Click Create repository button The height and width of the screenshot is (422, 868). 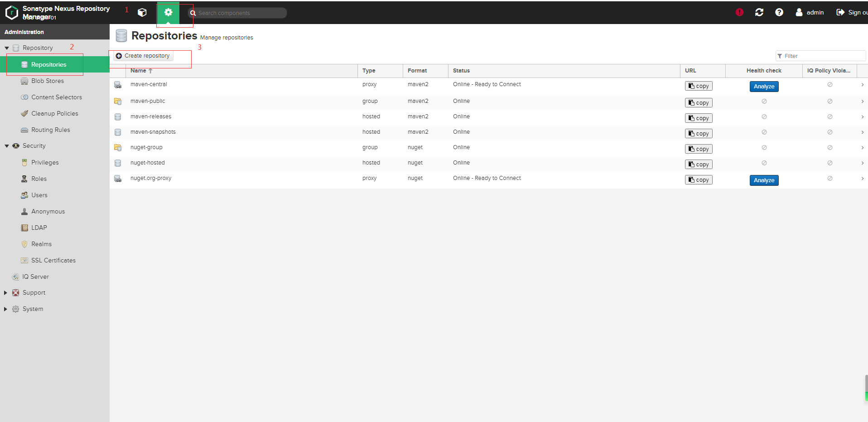click(143, 56)
